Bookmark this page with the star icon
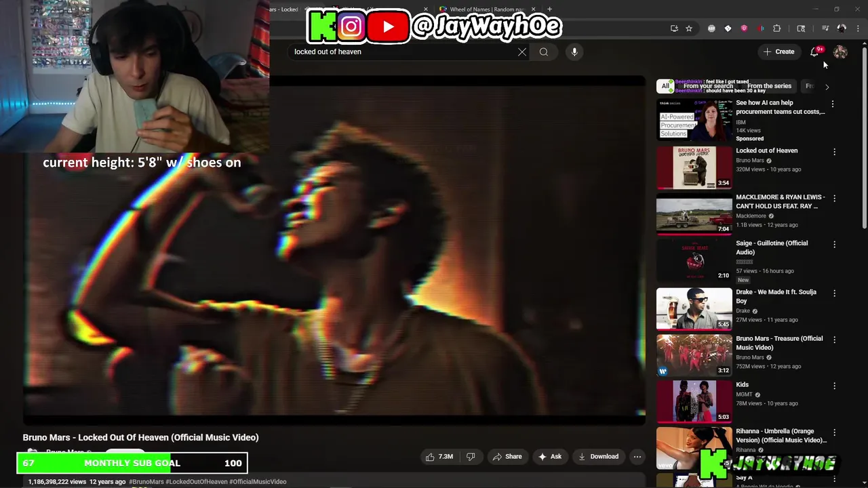This screenshot has width=868, height=488. (689, 28)
